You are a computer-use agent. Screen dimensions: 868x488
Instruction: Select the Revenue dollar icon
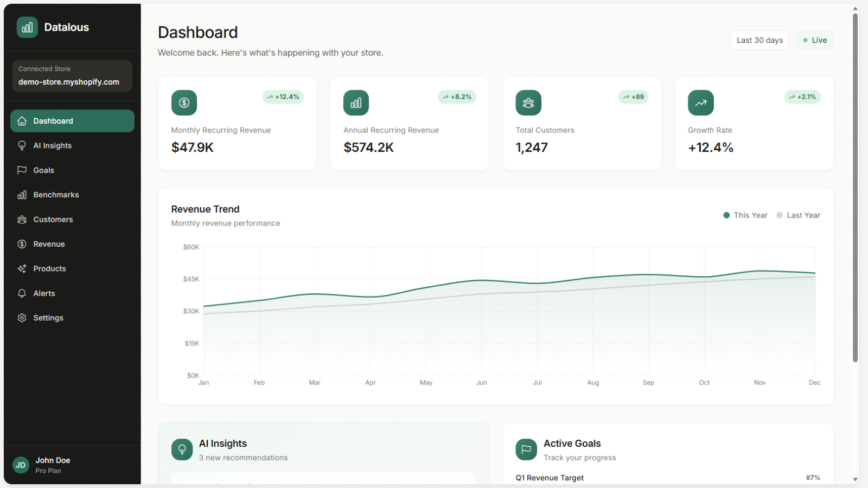pos(22,244)
